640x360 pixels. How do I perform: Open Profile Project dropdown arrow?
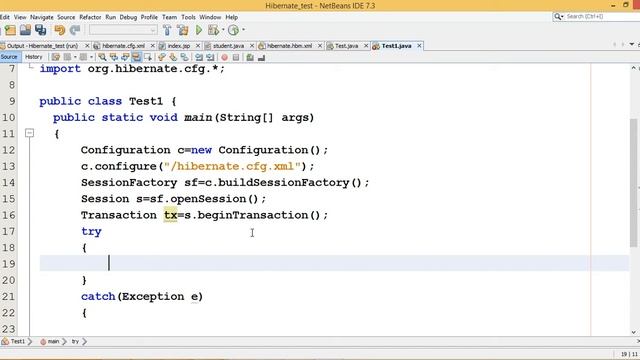tap(243, 30)
